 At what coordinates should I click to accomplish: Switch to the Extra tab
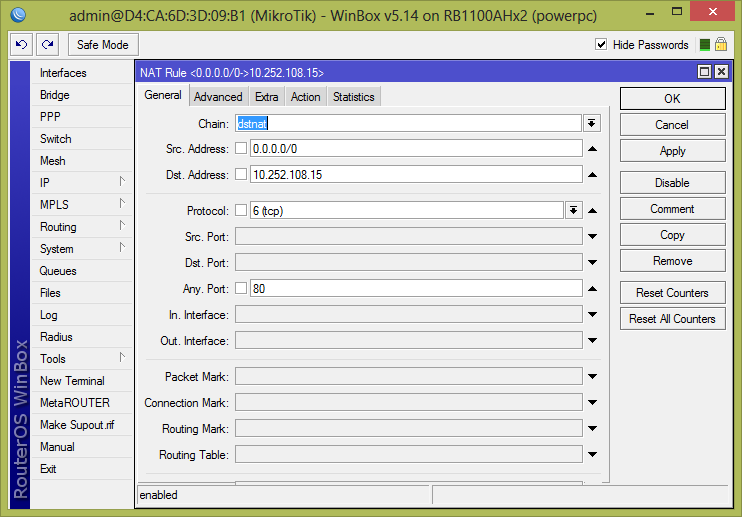pos(266,97)
